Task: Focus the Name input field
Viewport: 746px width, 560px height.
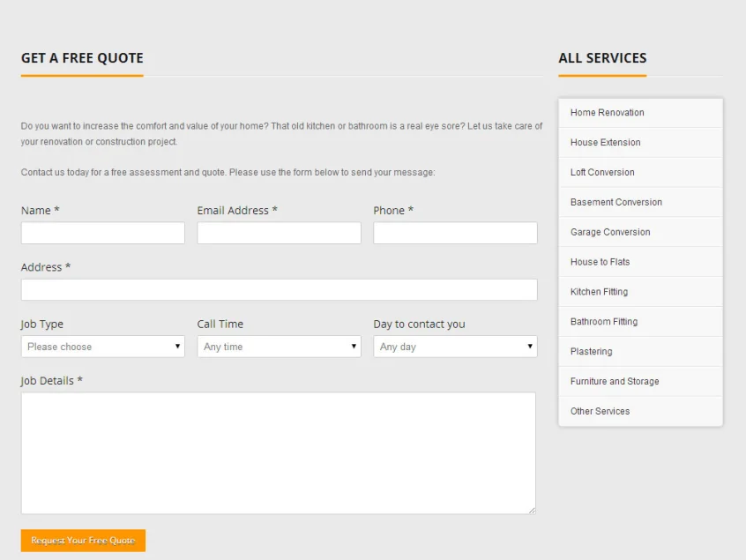Action: point(103,233)
